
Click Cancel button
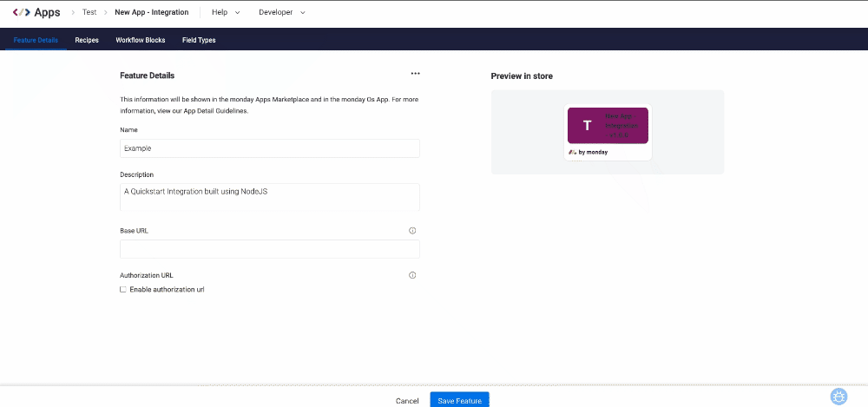tap(407, 401)
